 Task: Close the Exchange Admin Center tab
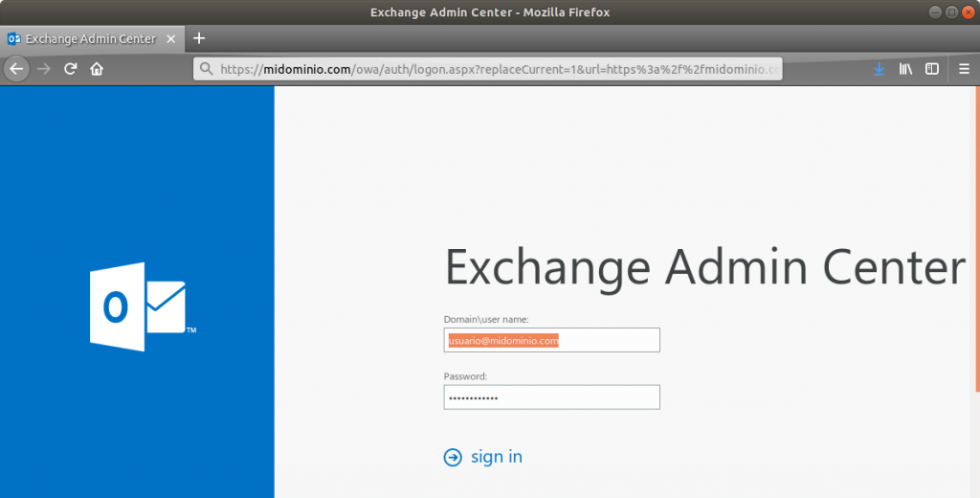coord(170,39)
